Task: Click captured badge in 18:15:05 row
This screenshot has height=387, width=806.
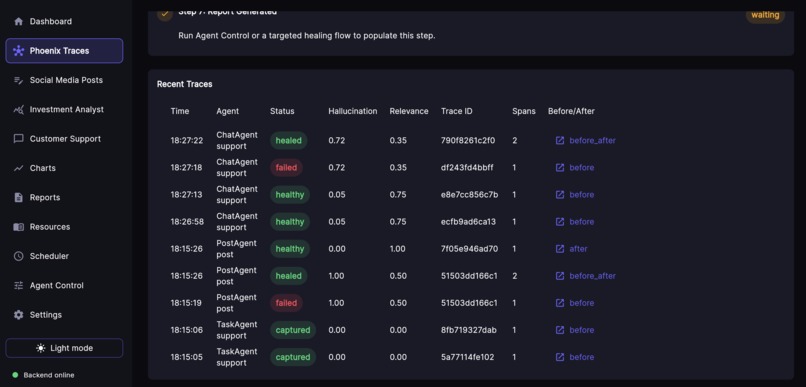Action: 293,357
